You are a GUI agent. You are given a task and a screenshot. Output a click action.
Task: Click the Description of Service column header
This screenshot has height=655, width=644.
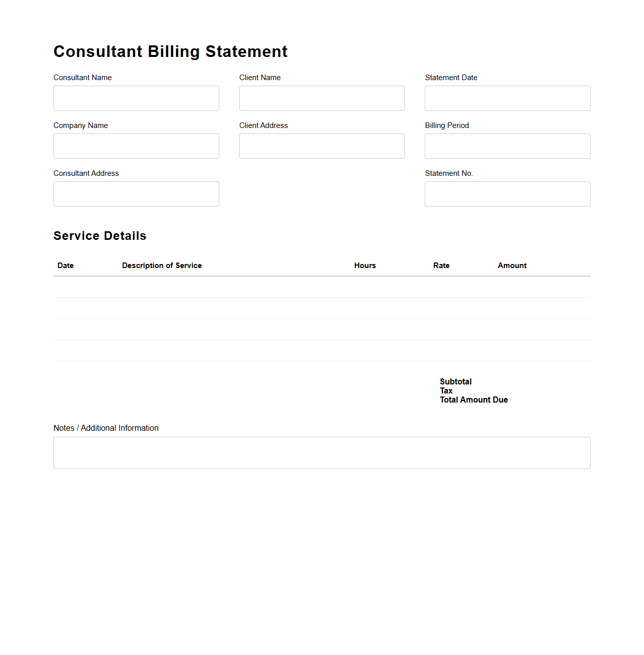162,266
